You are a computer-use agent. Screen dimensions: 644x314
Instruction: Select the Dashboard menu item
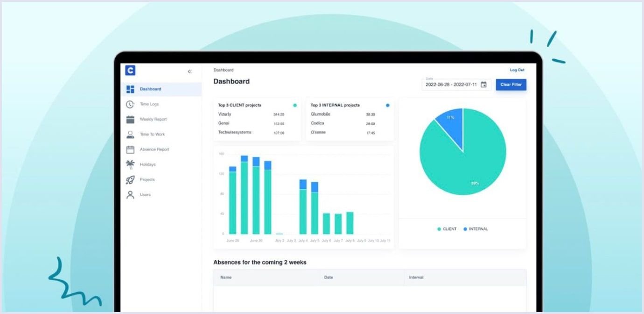(161, 89)
